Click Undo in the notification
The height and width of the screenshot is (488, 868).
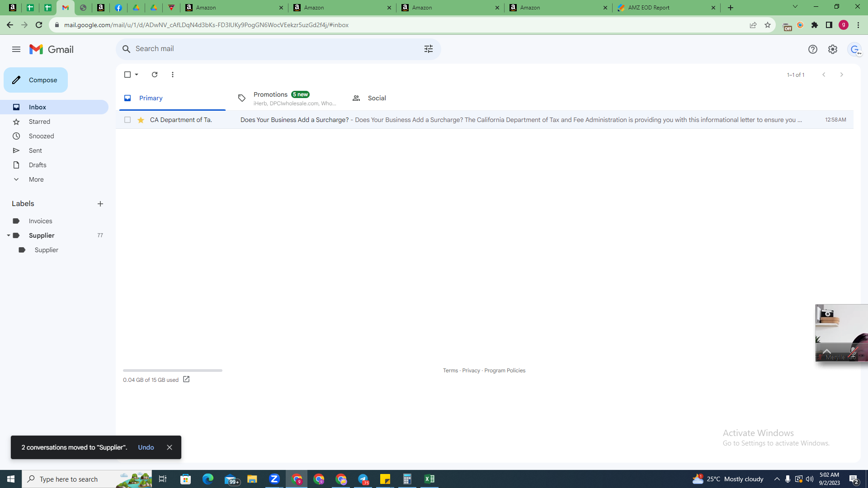click(x=146, y=447)
